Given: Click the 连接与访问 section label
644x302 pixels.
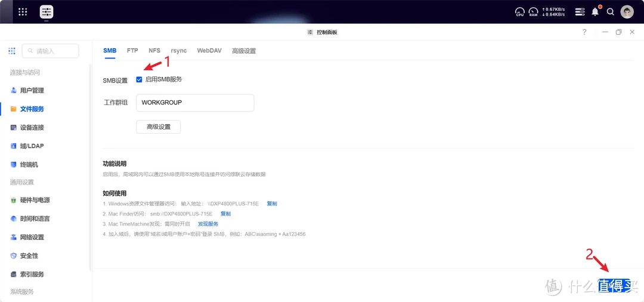Looking at the screenshot, I should point(24,72).
